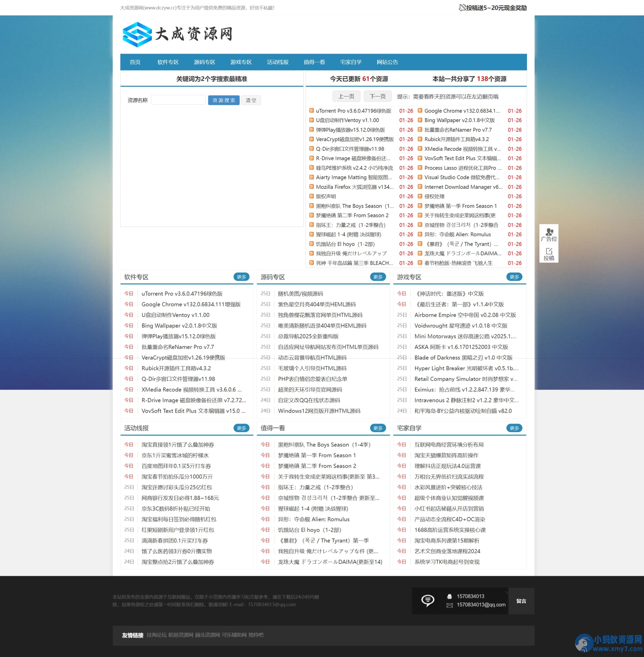This screenshot has width=644, height=657.
Task: Click 更多 in the 值得一看 panel
Action: [x=378, y=428]
